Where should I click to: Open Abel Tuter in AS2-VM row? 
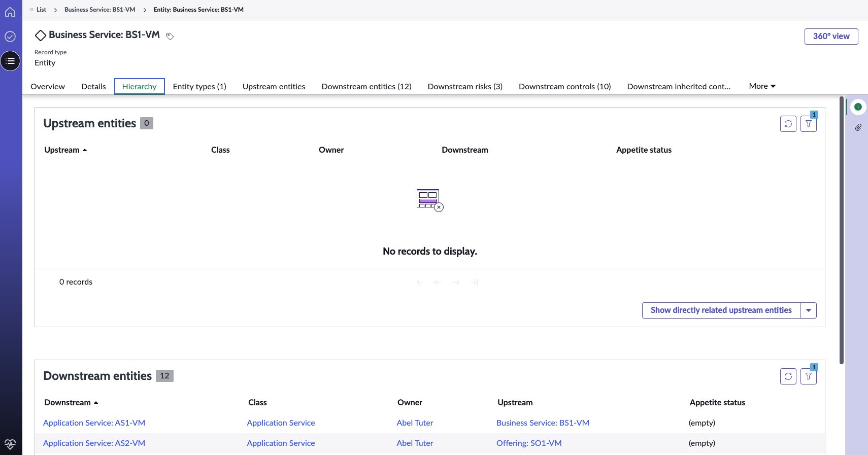tap(415, 443)
